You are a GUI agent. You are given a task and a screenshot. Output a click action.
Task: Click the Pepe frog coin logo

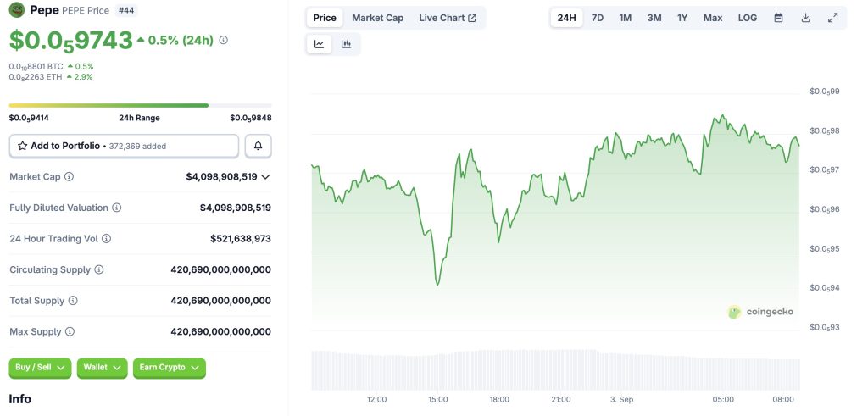[x=18, y=11]
